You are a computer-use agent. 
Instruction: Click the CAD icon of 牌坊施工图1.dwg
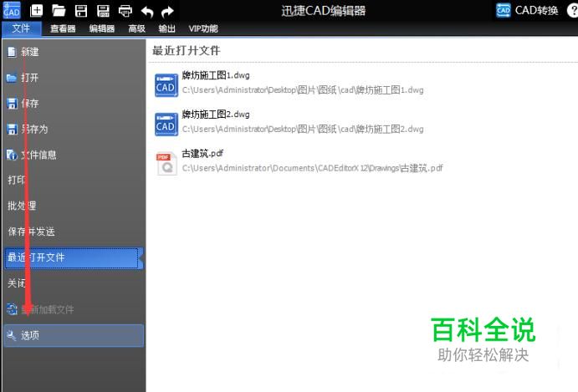pyautogui.click(x=166, y=85)
